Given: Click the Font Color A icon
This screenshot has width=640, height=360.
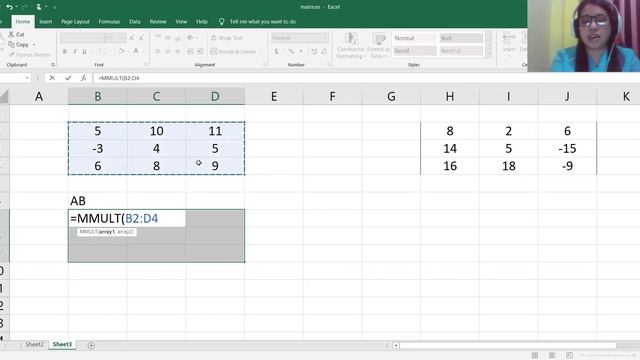Looking at the screenshot, I should click(136, 51).
